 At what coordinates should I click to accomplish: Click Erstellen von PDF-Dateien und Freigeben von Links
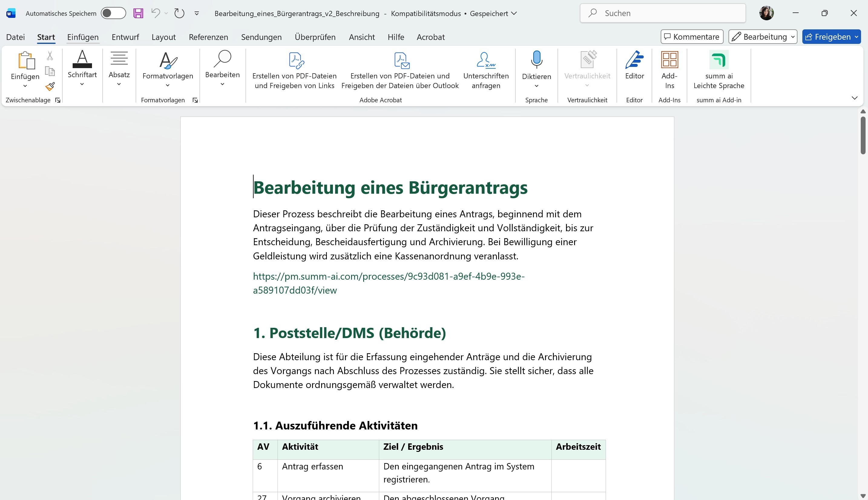(x=294, y=71)
